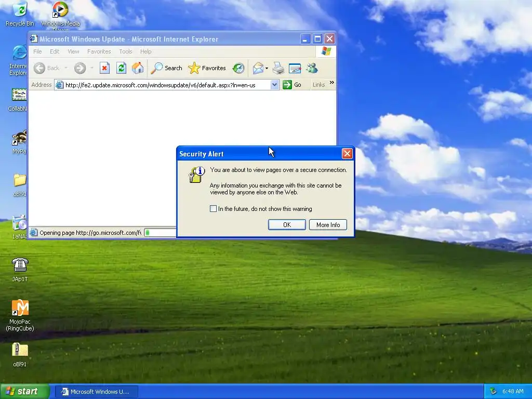Open the File menu
Image resolution: width=532 pixels, height=399 pixels.
tap(37, 51)
